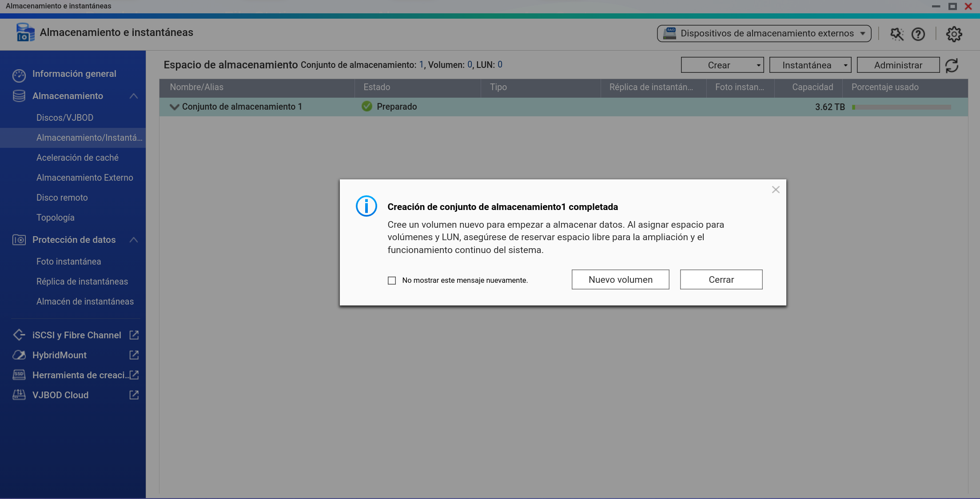Collapse the Almacenamiento sidebar section

tap(133, 96)
